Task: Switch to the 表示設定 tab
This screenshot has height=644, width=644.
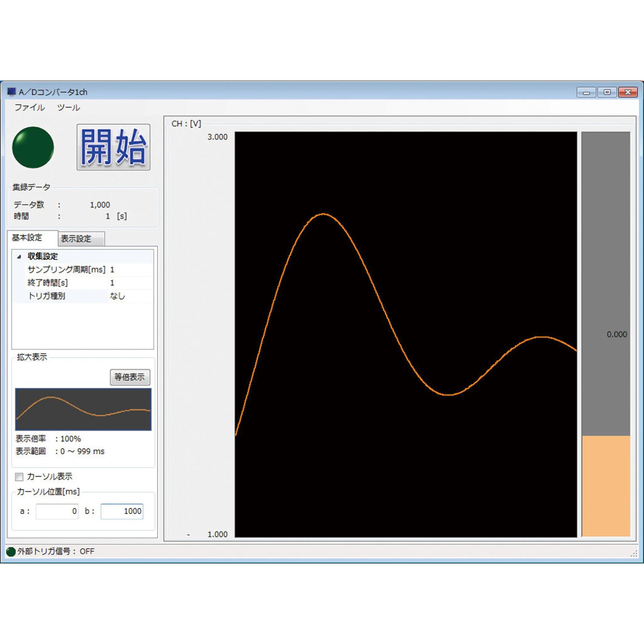Action: tap(77, 239)
